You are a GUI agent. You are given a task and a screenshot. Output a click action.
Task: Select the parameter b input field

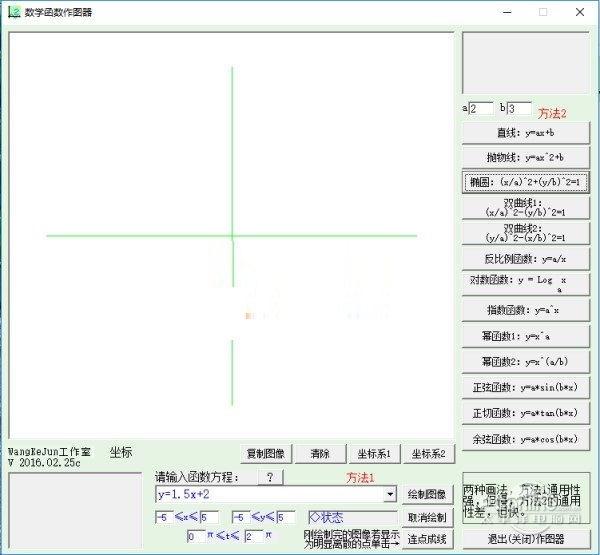519,109
